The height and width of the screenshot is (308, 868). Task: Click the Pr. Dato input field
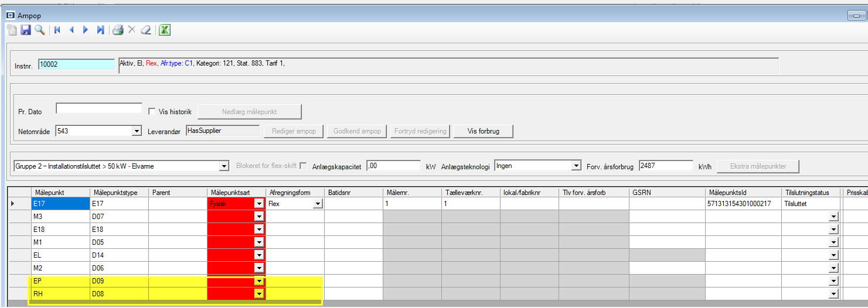[99, 108]
